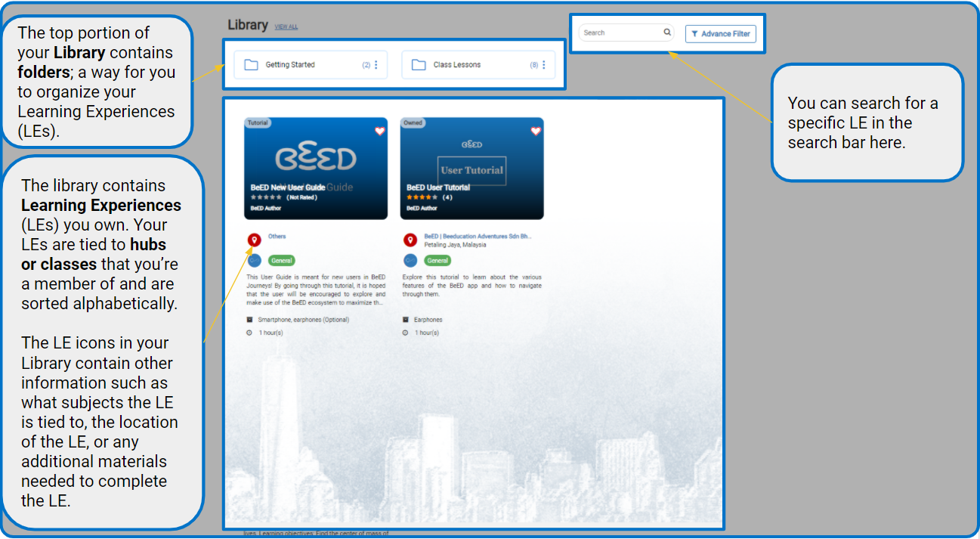Click the Library heading
Screen dimensions: 980x539
tap(248, 25)
